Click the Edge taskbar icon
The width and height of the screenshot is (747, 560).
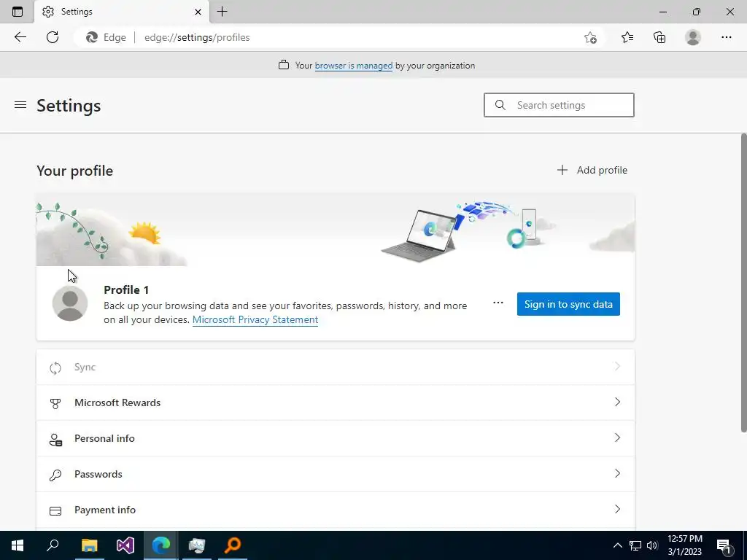(x=161, y=545)
